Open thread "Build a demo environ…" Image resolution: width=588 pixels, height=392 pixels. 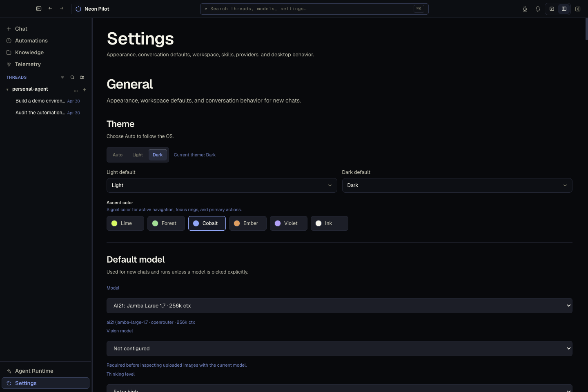[40, 101]
